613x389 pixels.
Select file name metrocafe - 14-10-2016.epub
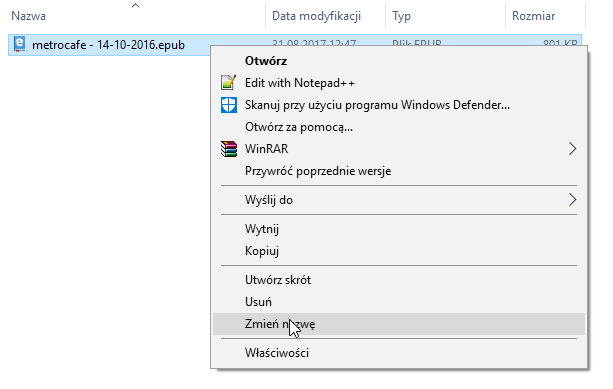click(108, 45)
